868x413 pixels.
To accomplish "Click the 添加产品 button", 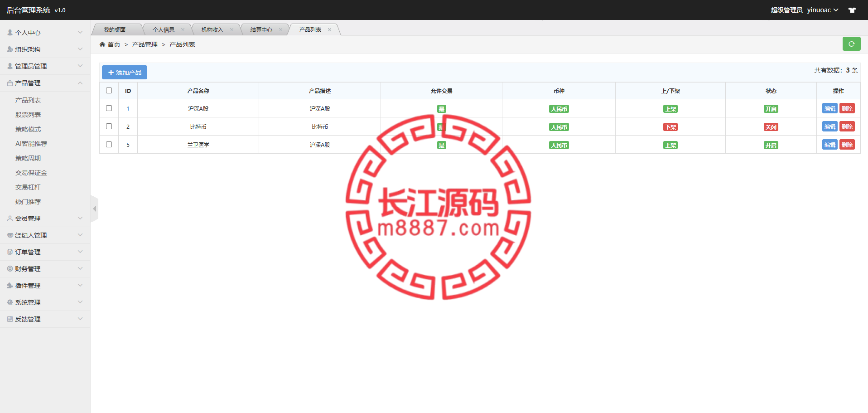I will (125, 73).
